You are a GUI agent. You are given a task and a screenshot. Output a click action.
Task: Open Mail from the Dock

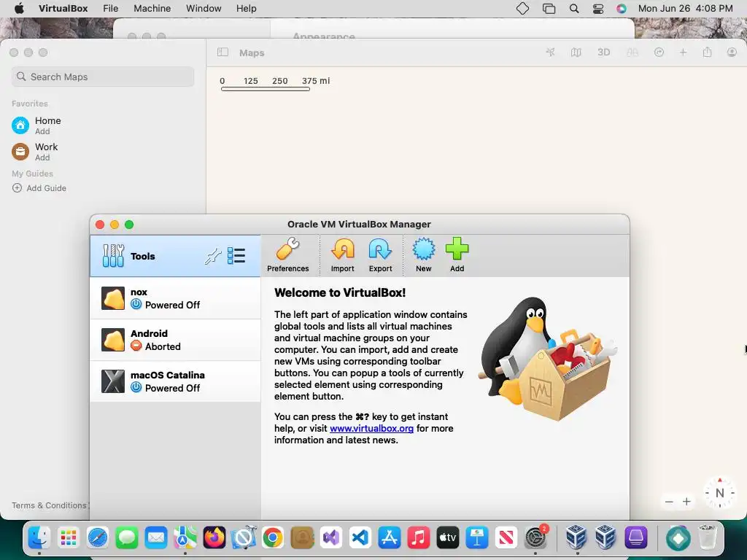click(x=156, y=537)
